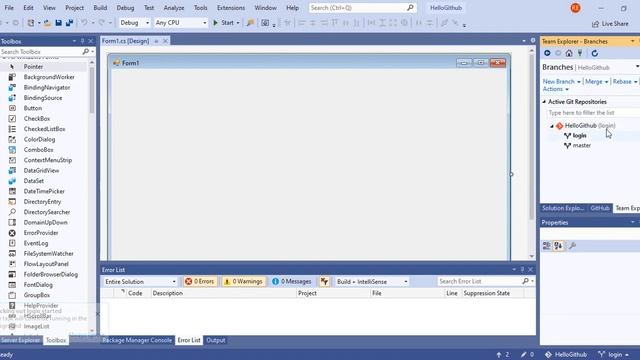
Task: Select the DateTimePicker control in Toolbox
Action: 43,191
